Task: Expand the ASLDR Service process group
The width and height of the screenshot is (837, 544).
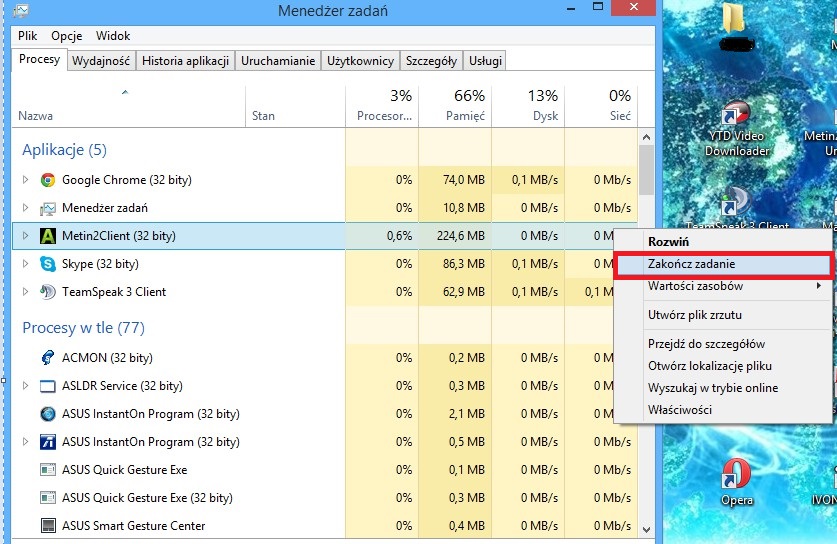Action: click(25, 385)
